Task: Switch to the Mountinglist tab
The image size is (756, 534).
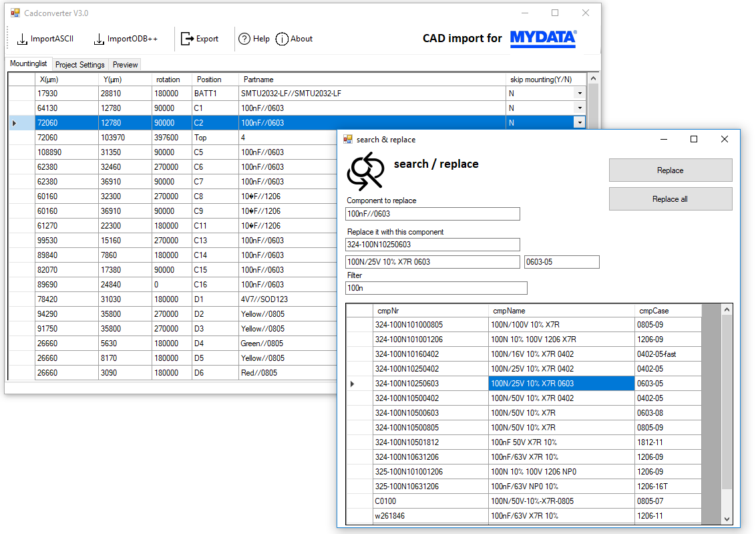Action: pos(29,63)
